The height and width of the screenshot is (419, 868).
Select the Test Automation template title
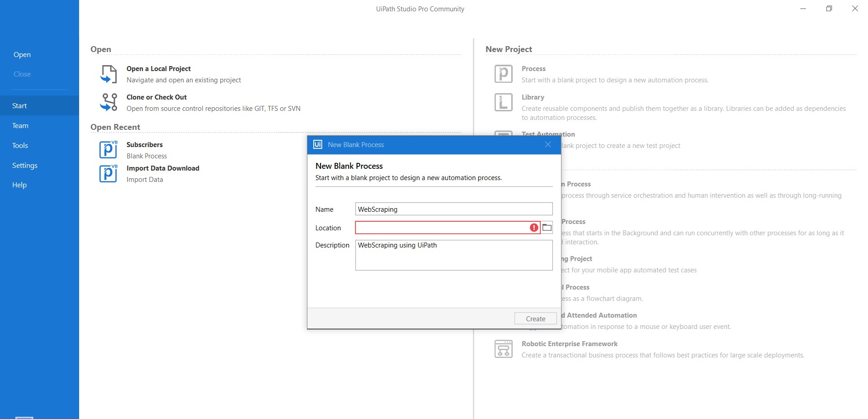(x=548, y=134)
